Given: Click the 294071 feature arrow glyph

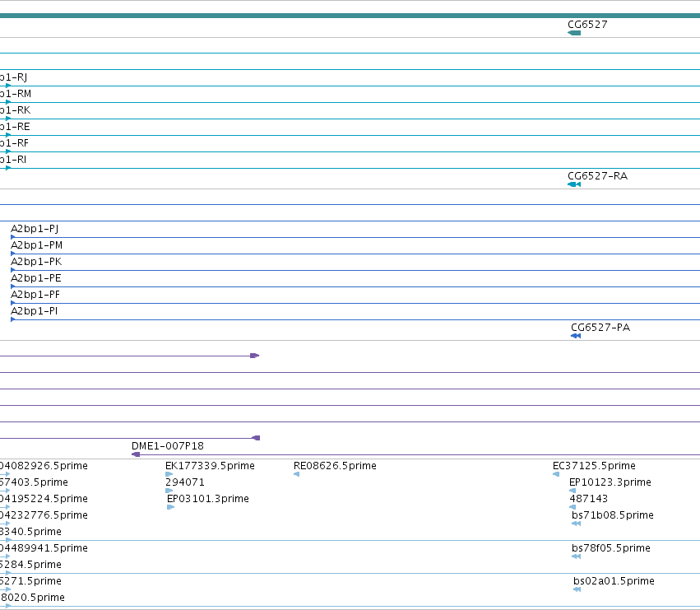Looking at the screenshot, I should coord(169,491).
